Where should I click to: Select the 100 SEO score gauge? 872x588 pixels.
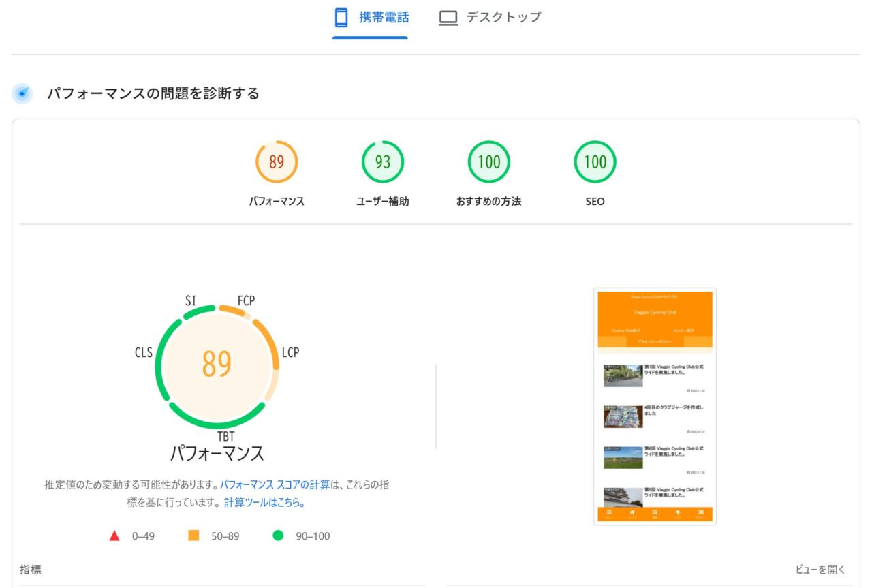point(595,162)
